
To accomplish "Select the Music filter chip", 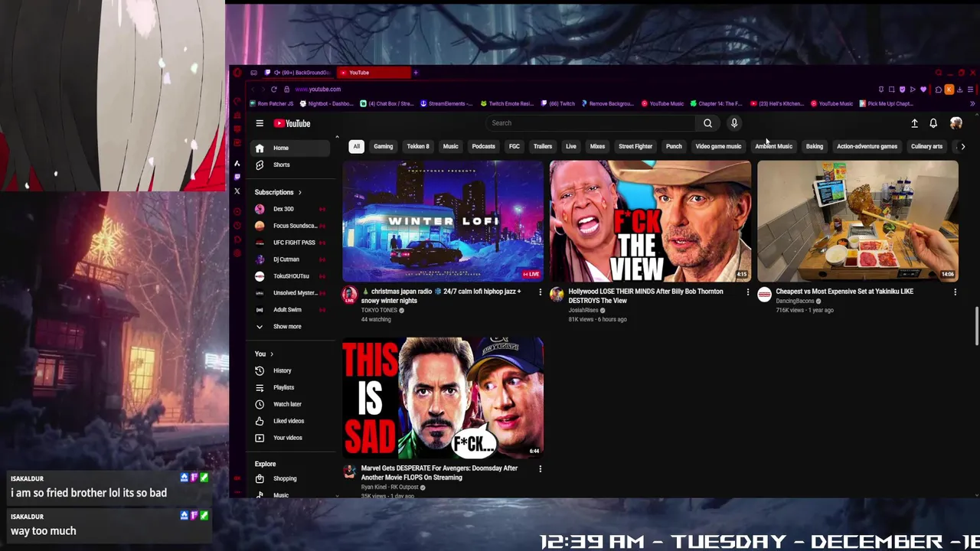I will point(450,146).
